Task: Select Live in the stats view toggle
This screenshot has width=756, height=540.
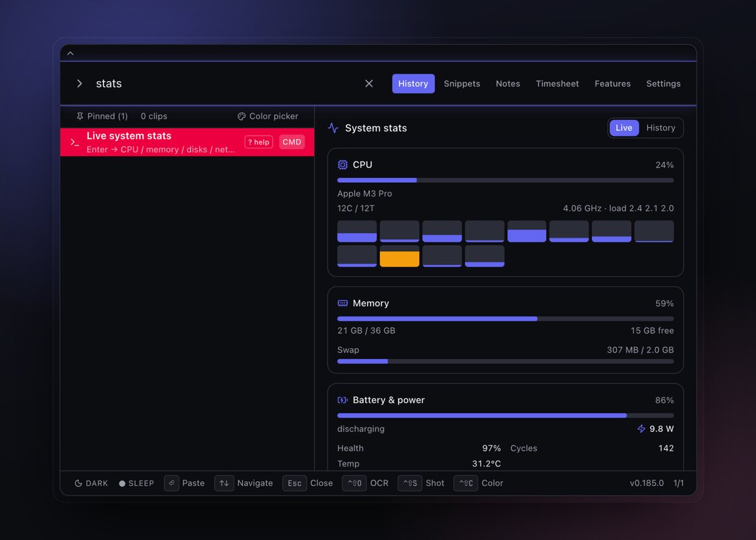Action: click(624, 128)
